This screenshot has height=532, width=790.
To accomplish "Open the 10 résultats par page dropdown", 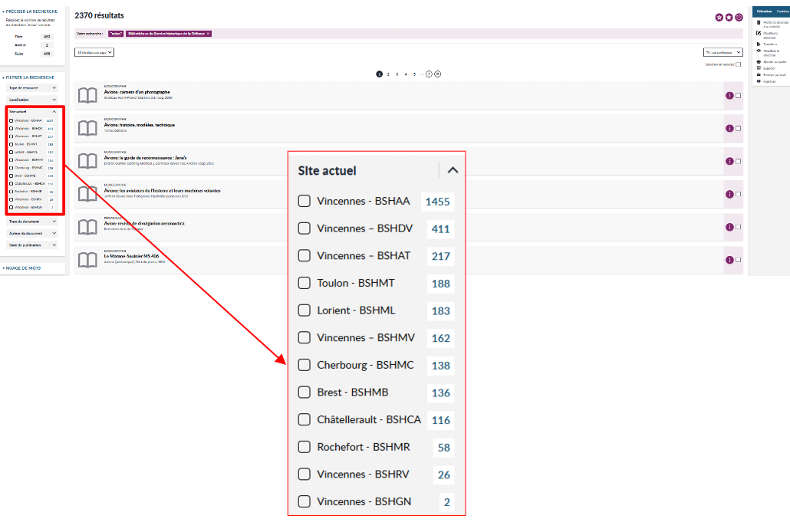I will 94,52.
